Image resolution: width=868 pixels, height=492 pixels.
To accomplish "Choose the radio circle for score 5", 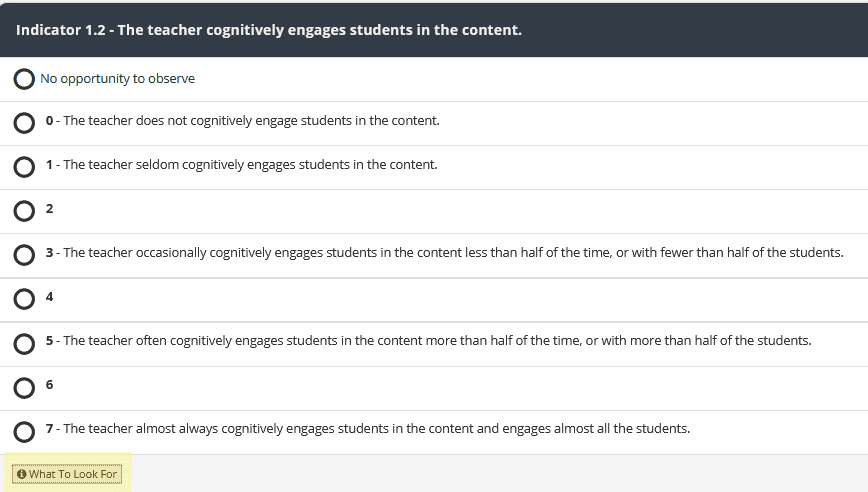I will coord(24,344).
